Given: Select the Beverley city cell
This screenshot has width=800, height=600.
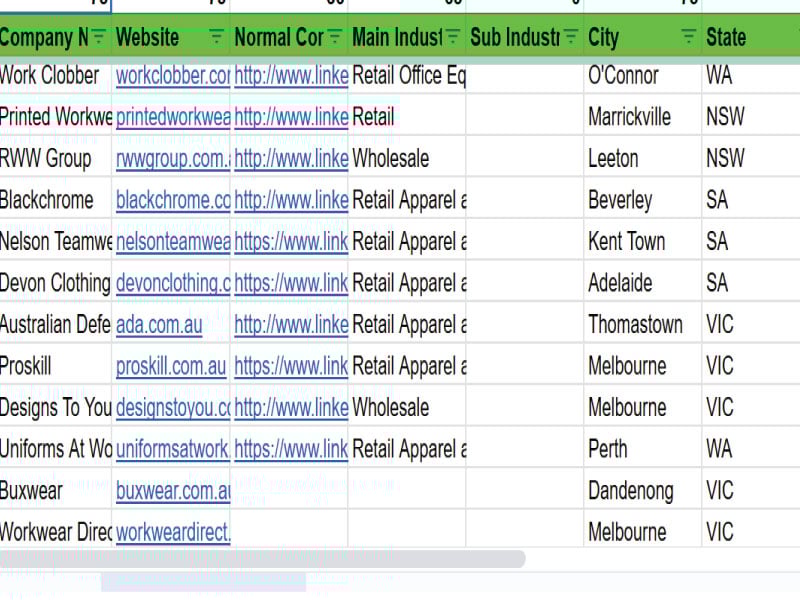Looking at the screenshot, I should click(x=642, y=199).
